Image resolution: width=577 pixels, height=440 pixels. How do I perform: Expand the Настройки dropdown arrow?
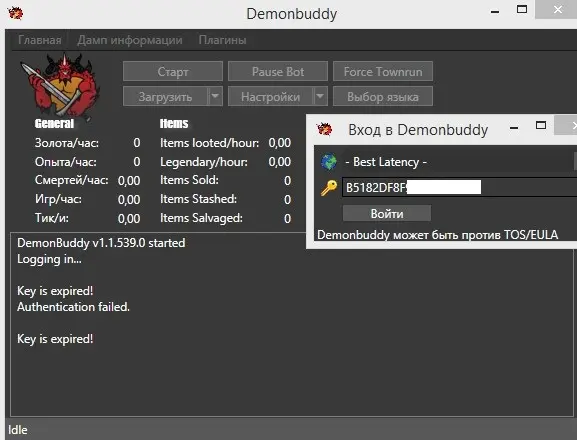[320, 96]
